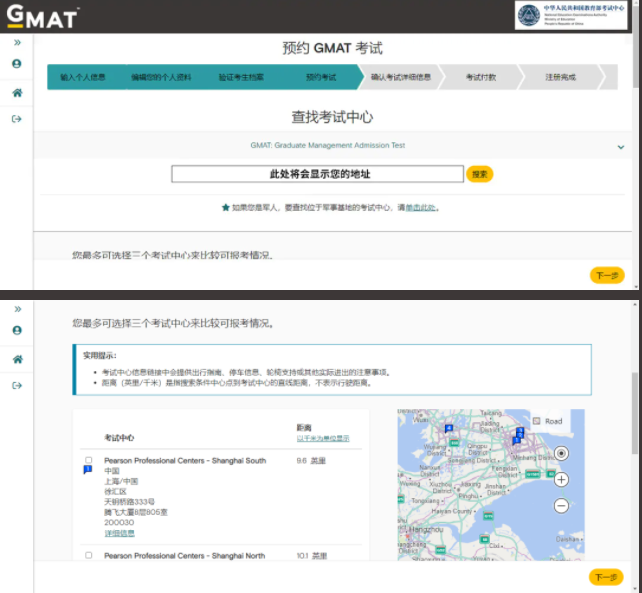This screenshot has width=642, height=593.
Task: Select step 输入个人信息 in progress bar
Action: click(83, 77)
